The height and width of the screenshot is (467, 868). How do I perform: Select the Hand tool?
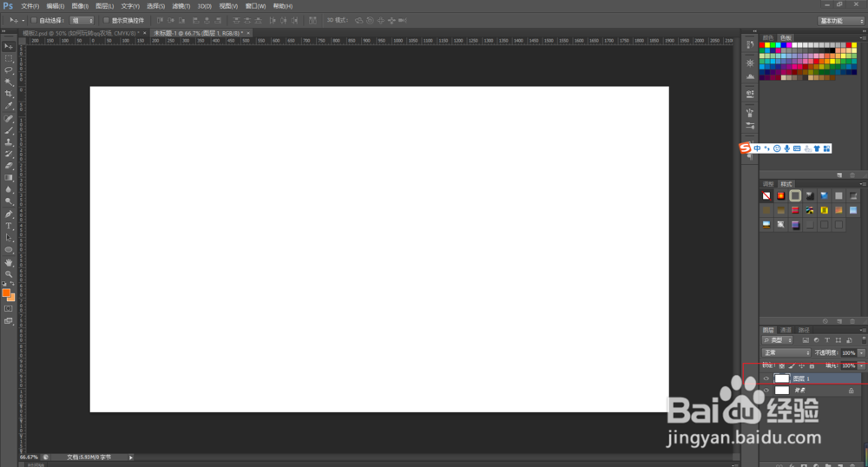pyautogui.click(x=9, y=262)
